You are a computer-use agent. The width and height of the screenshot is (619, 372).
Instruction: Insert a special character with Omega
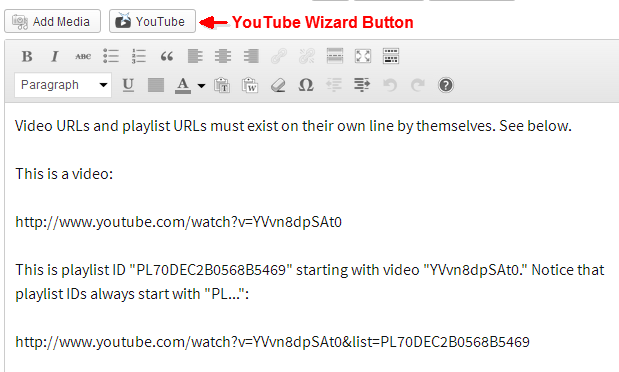click(306, 85)
